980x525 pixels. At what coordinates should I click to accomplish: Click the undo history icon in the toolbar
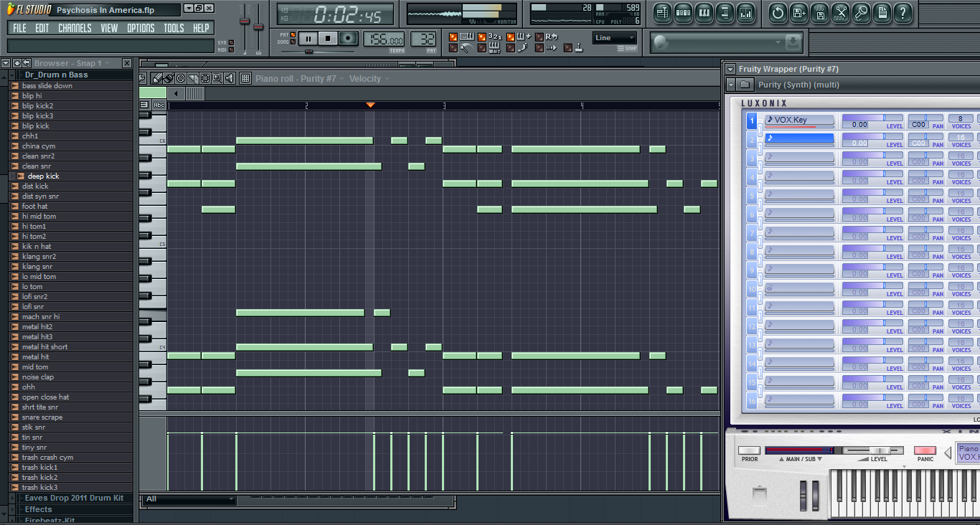pyautogui.click(x=778, y=12)
